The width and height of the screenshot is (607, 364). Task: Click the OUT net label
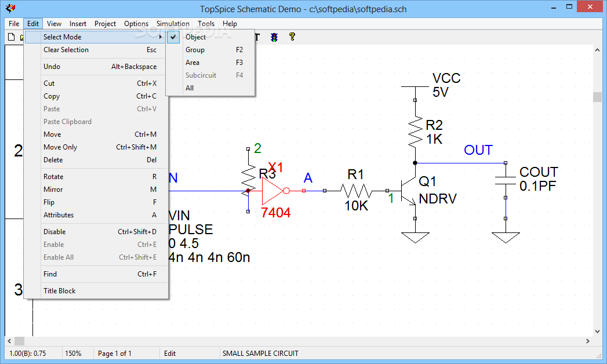pyautogui.click(x=478, y=150)
